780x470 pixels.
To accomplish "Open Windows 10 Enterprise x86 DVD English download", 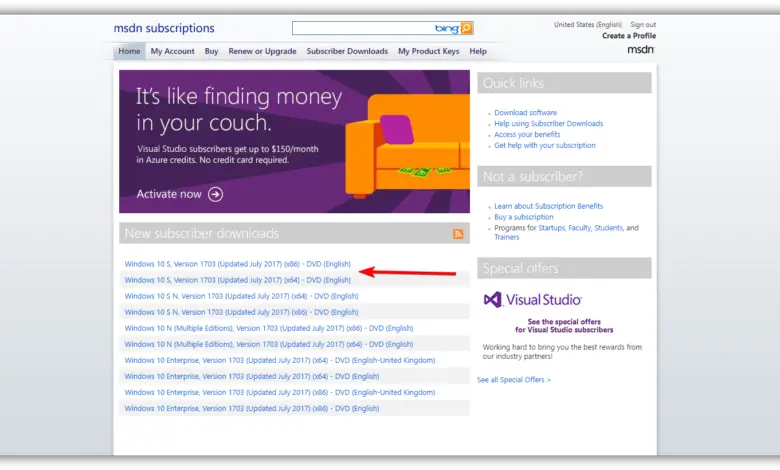I will tap(252, 408).
